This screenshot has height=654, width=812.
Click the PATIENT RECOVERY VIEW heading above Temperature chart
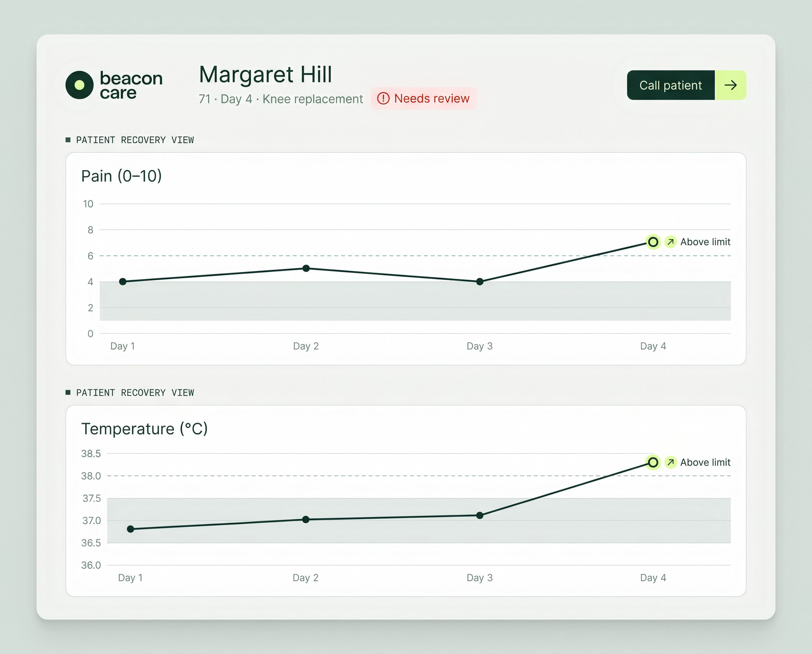click(x=135, y=393)
